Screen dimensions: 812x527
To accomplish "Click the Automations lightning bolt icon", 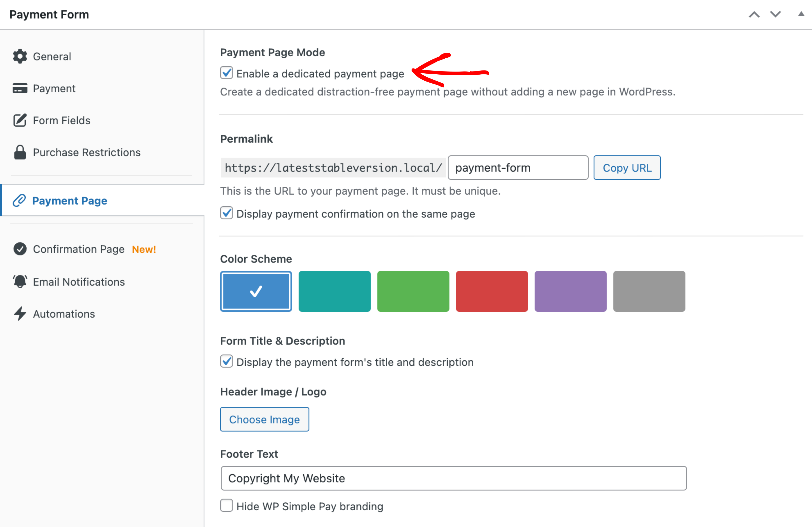I will pos(20,314).
